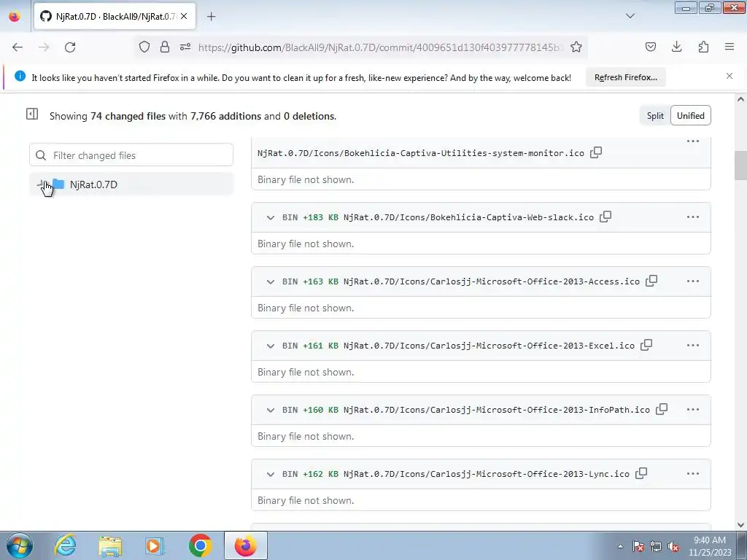List all open tabs dropdown
The image size is (747, 560).
[630, 16]
